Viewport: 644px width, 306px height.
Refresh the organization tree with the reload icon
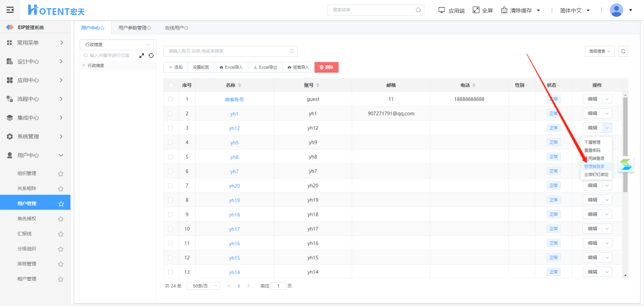[x=151, y=56]
